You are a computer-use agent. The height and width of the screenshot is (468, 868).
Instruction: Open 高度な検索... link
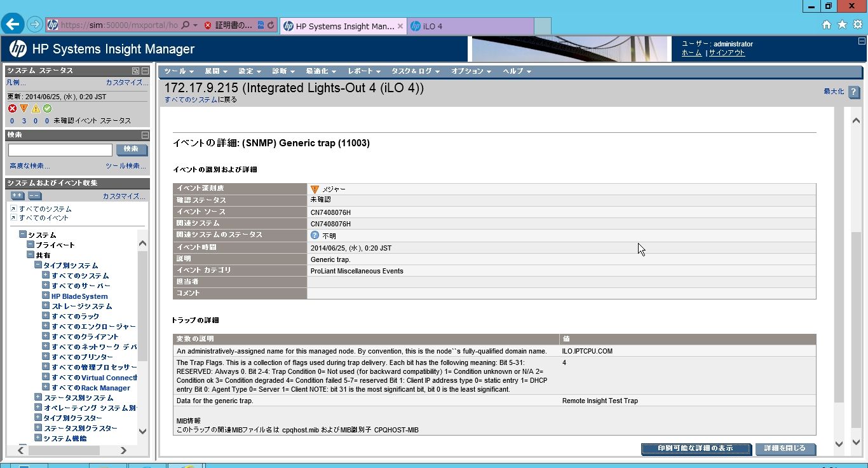pos(30,166)
